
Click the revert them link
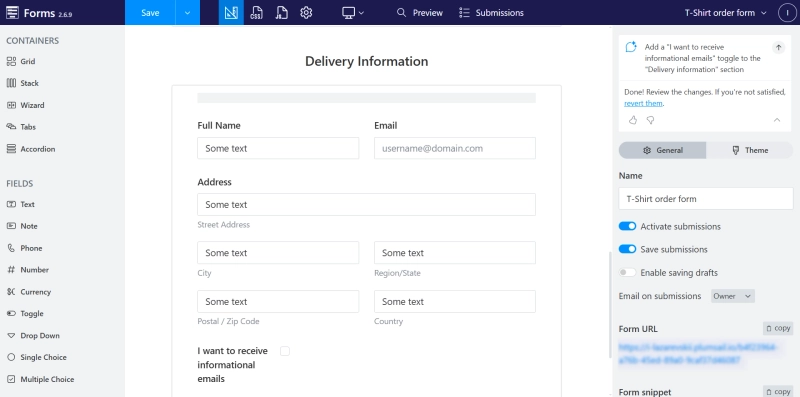click(643, 103)
